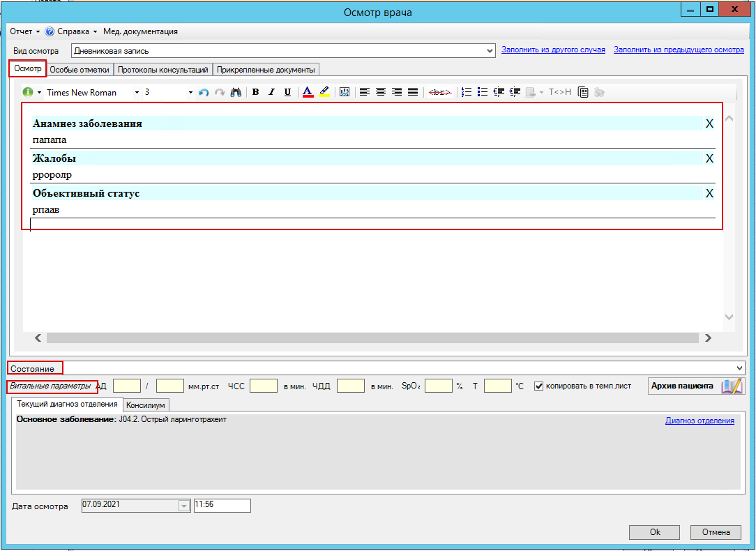Viewport: 756px width, 551px height.
Task: Redo the last edit in editor
Action: coord(220,92)
